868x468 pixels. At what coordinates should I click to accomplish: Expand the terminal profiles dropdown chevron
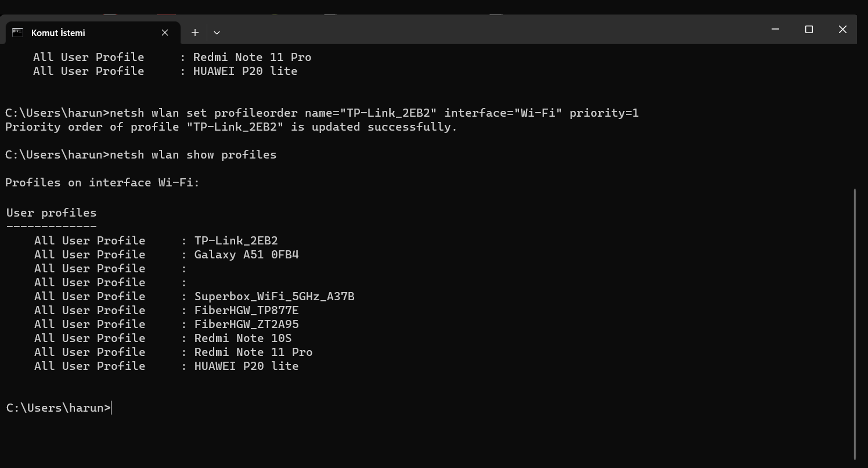pyautogui.click(x=217, y=33)
